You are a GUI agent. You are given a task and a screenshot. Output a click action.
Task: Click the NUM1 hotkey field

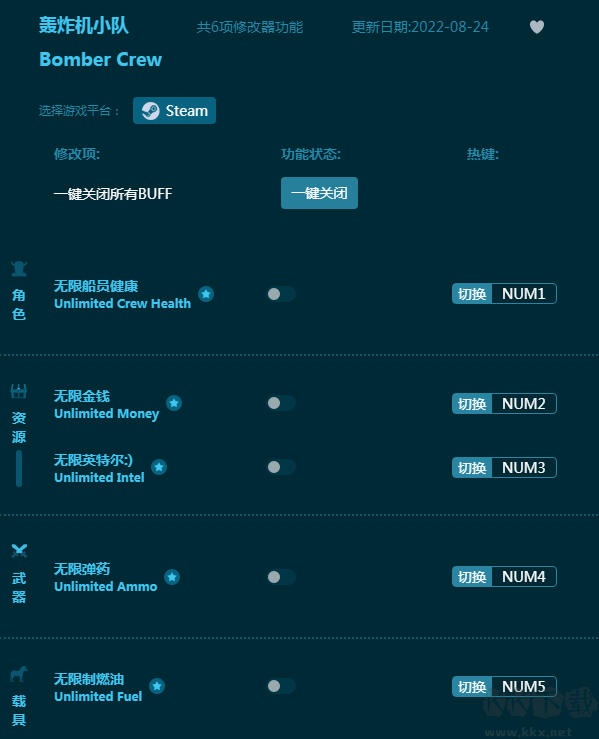click(524, 294)
